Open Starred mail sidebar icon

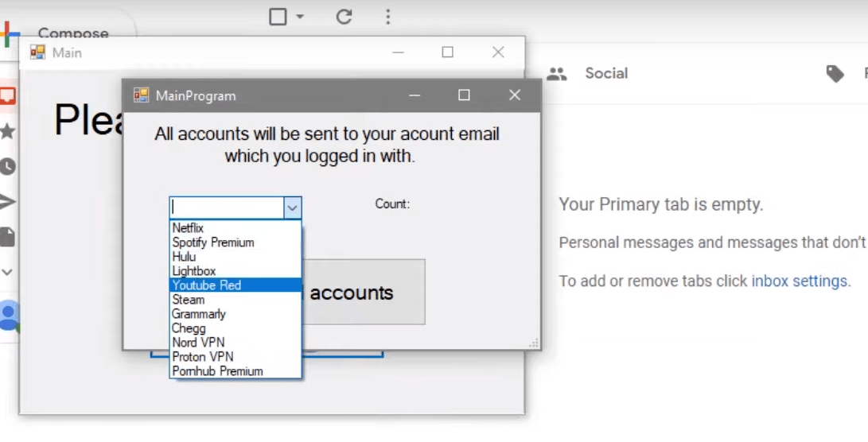7,131
